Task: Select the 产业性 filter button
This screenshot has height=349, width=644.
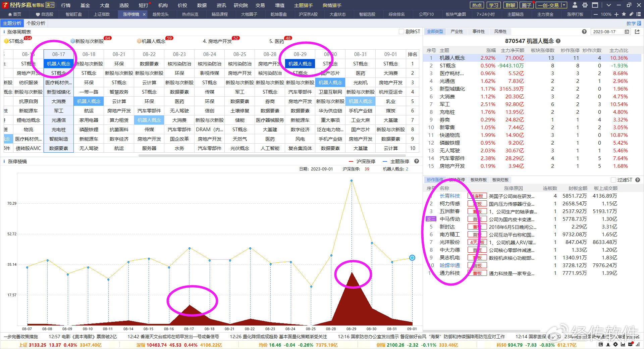Action: [457, 32]
